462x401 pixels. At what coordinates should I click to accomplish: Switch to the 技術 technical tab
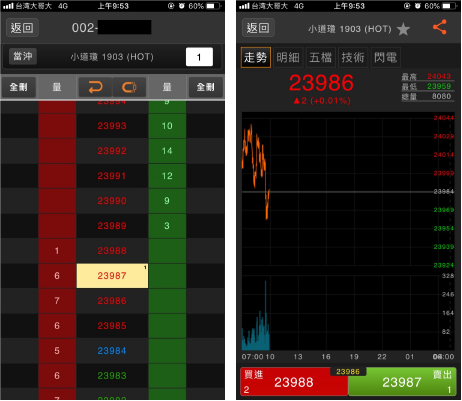(353, 58)
